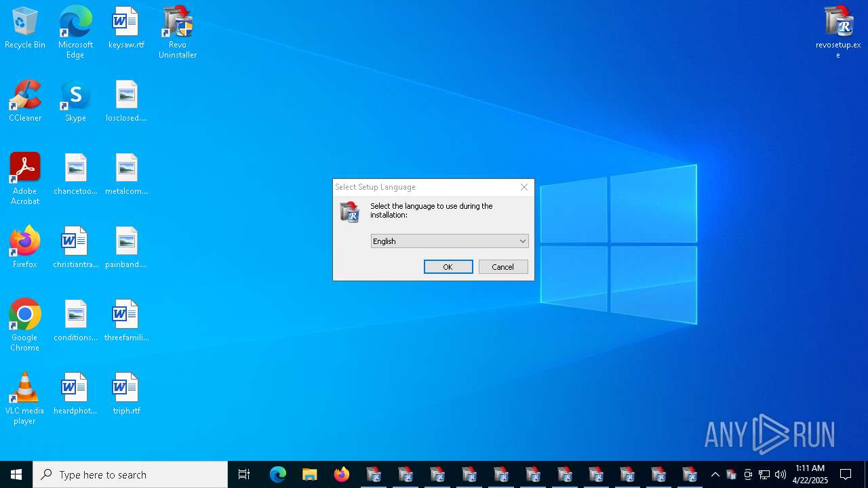Open Adobe Acrobat desktop shortcut

point(25,179)
